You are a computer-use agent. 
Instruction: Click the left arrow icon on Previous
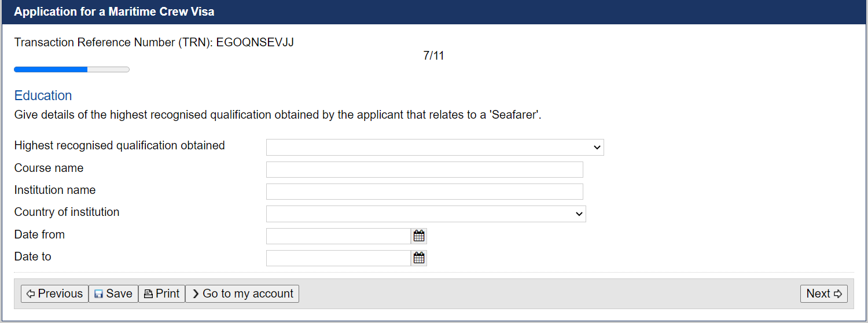point(31,294)
